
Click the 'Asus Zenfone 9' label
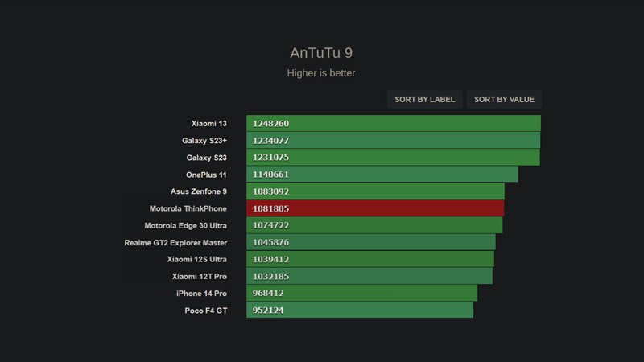198,191
